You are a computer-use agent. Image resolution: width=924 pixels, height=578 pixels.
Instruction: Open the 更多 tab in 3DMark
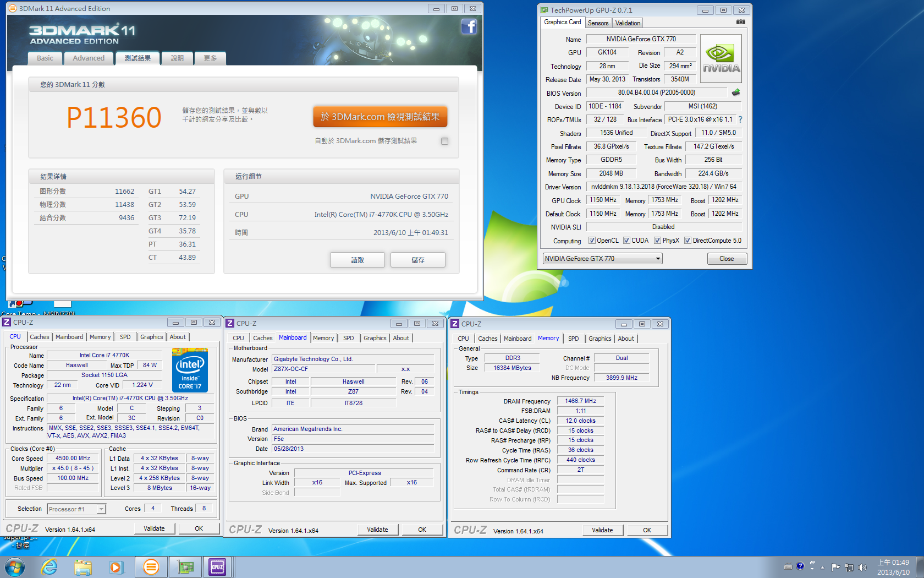point(210,58)
